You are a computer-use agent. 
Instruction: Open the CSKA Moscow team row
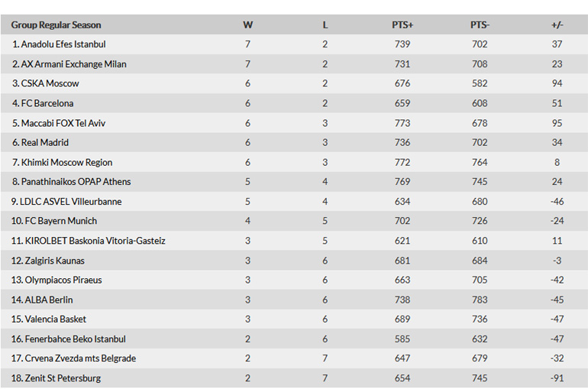(50, 83)
